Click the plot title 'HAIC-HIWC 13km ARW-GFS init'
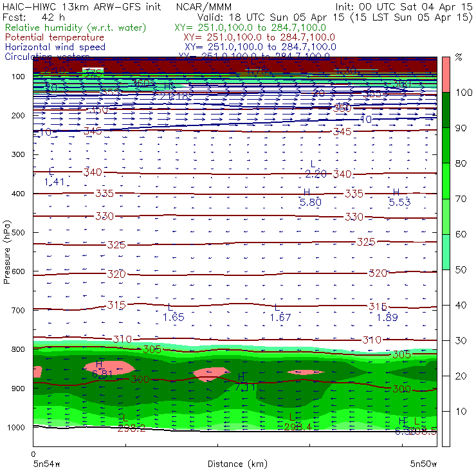 (x=82, y=7)
